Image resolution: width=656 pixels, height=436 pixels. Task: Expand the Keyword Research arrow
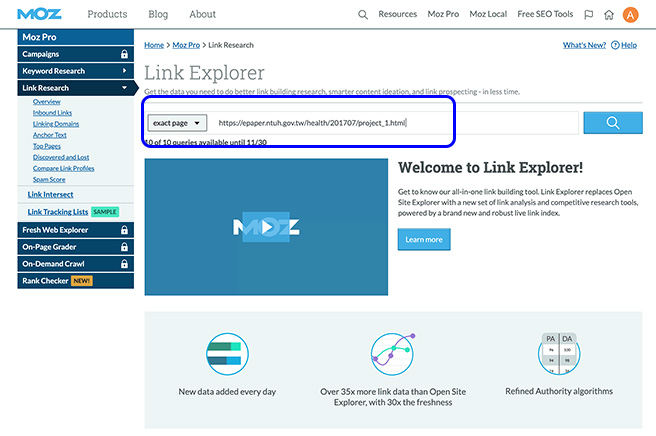tap(124, 71)
